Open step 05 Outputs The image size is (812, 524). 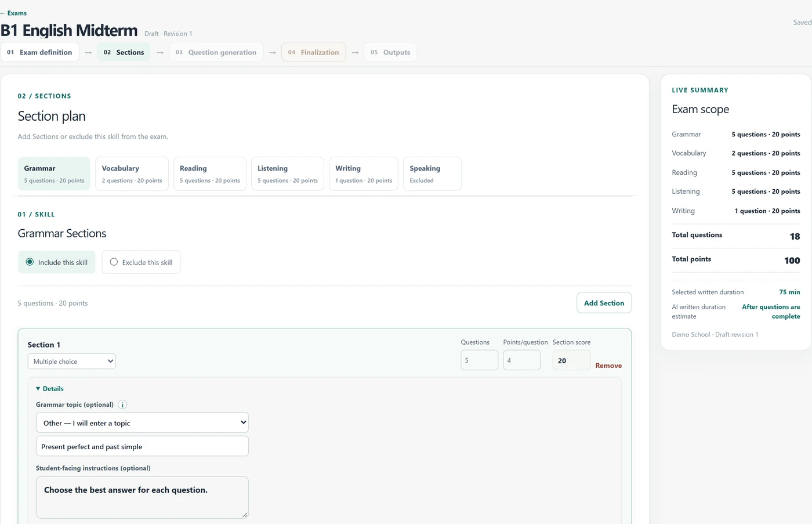coord(390,52)
